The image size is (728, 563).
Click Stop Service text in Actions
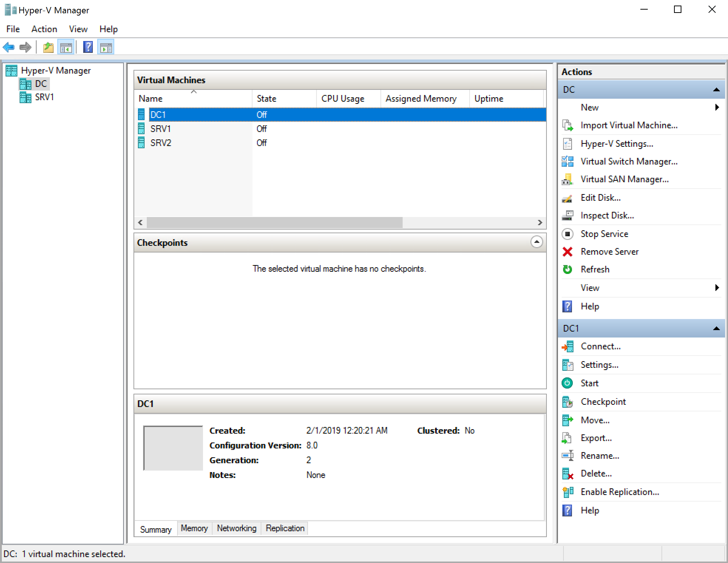(604, 234)
